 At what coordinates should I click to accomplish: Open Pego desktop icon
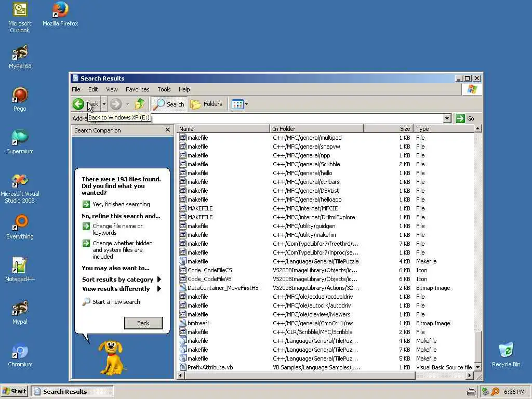coord(20,99)
